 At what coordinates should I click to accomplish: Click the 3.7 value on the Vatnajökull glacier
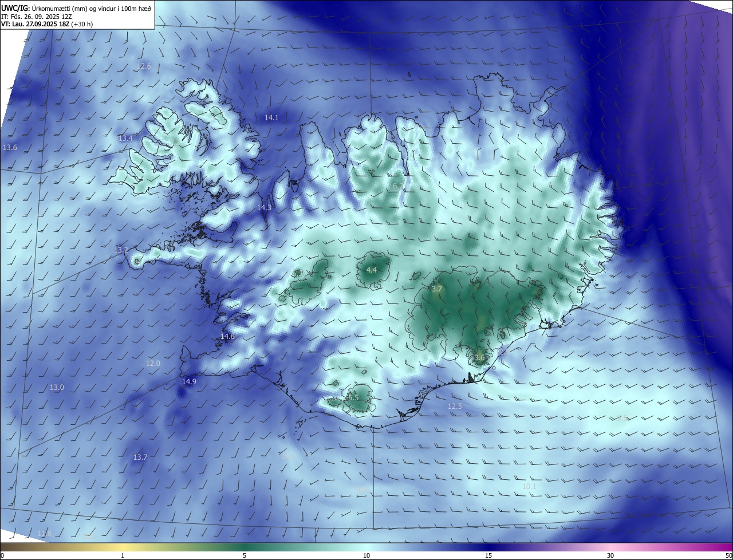point(437,289)
